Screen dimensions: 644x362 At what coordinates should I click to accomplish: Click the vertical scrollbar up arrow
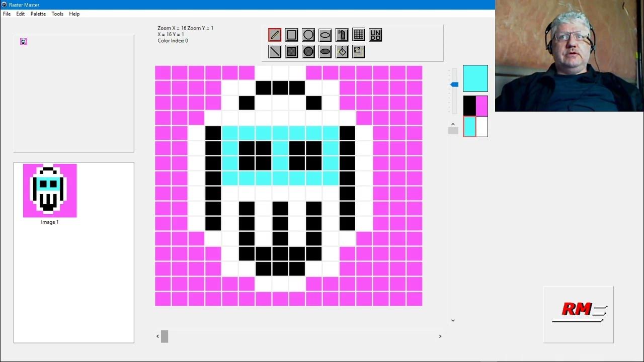click(x=453, y=124)
